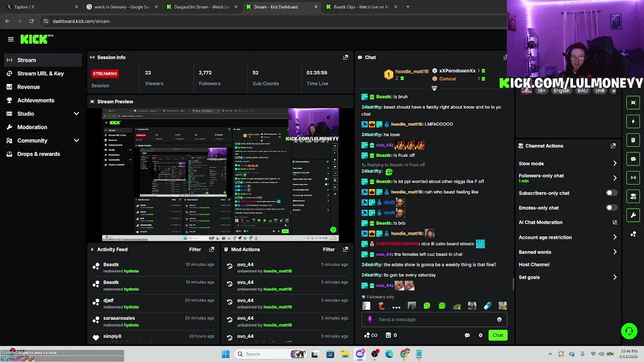The height and width of the screenshot is (362, 644).
Task: Click the focus-frame icon in right sidebar
Action: (633, 103)
